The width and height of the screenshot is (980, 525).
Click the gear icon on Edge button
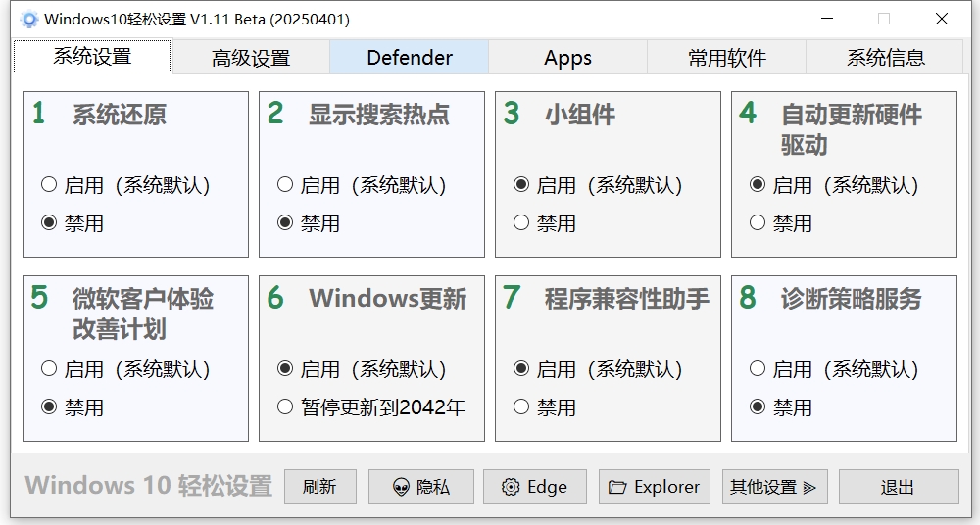(511, 487)
